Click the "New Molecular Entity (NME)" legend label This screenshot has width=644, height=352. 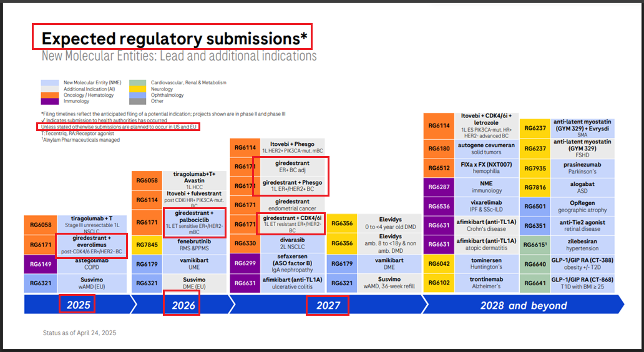tap(92, 82)
